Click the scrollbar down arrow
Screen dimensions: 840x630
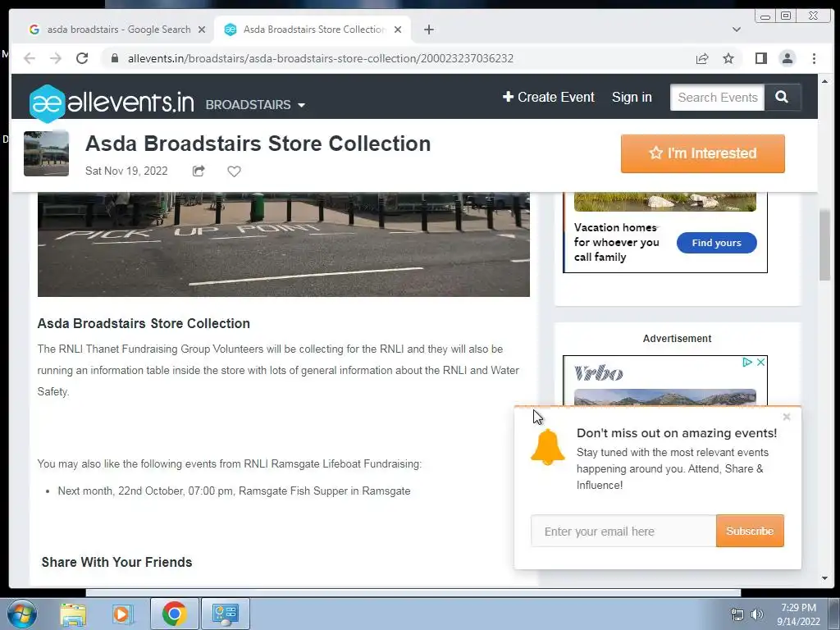coord(824,578)
